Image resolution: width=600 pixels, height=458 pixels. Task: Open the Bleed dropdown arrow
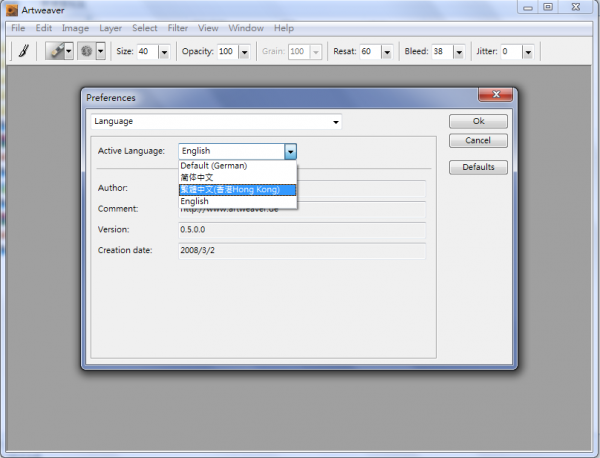click(x=459, y=52)
